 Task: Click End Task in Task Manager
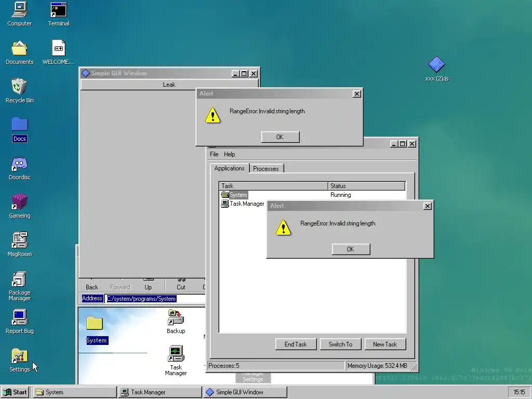pyautogui.click(x=296, y=344)
